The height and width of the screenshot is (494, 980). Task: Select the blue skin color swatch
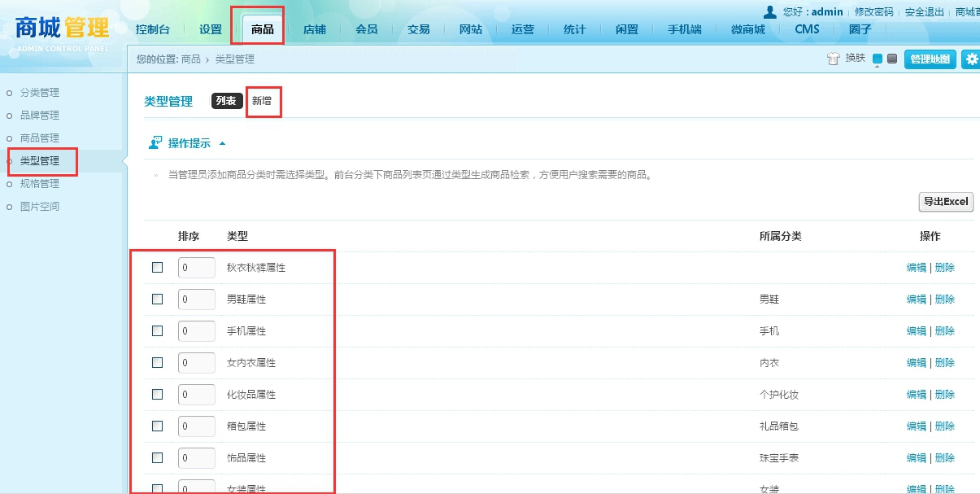pos(878,59)
